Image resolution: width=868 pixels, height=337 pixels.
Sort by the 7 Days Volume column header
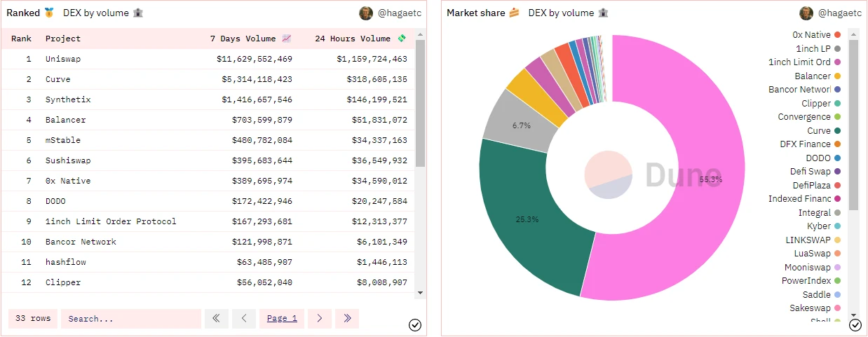(250, 39)
